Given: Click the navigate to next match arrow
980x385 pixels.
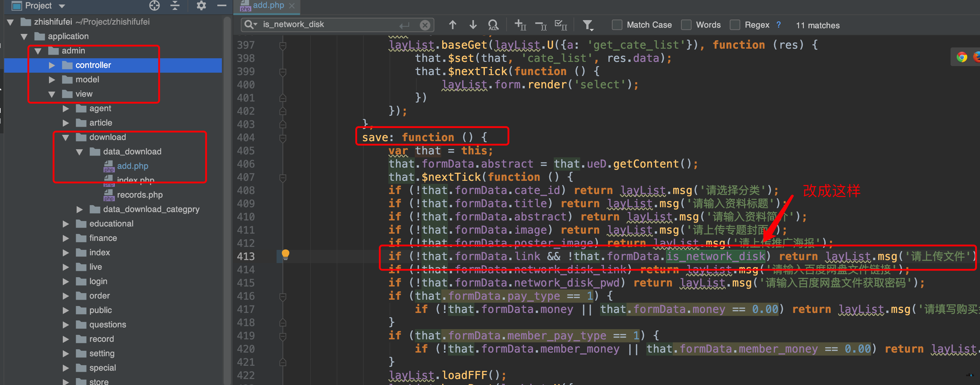Looking at the screenshot, I should pos(472,25).
